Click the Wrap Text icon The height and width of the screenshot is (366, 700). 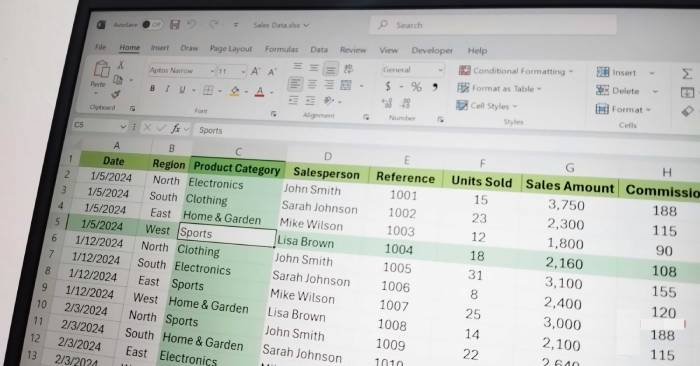(348, 69)
